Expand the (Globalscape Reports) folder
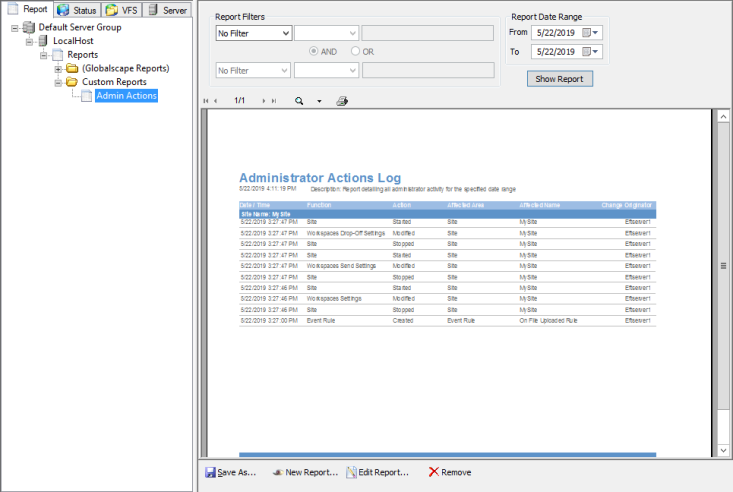The width and height of the screenshot is (733, 492). [x=58, y=68]
